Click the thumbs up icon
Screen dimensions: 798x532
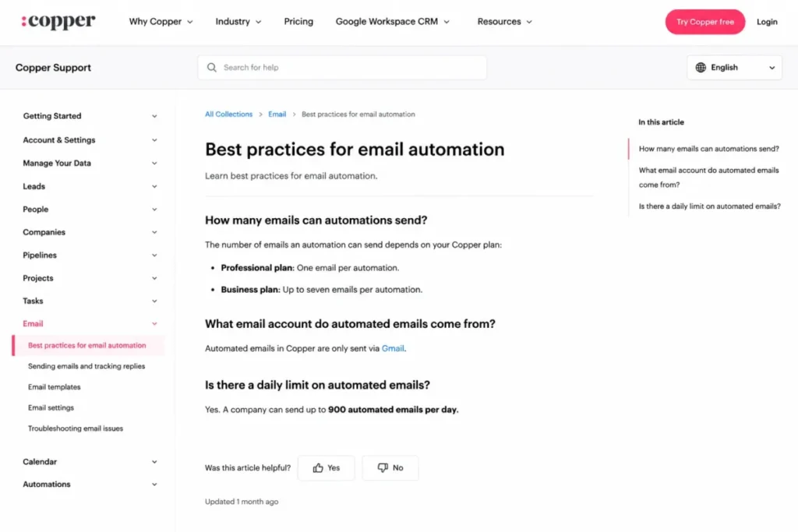click(318, 468)
